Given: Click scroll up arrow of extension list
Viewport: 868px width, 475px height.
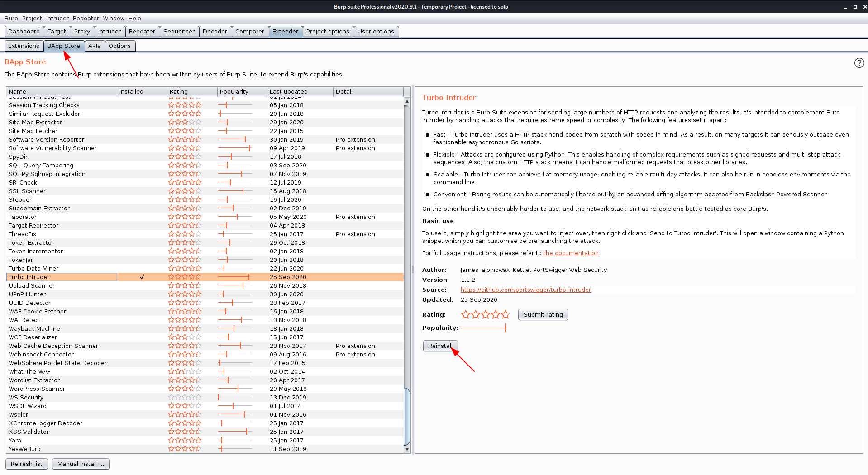Looking at the screenshot, I should click(407, 101).
